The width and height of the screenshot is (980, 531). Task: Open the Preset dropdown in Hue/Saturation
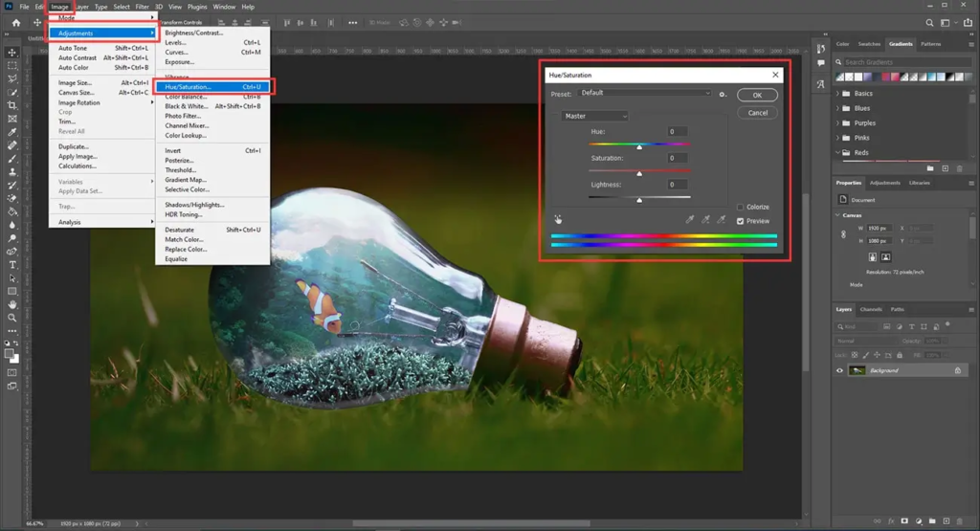pyautogui.click(x=645, y=93)
